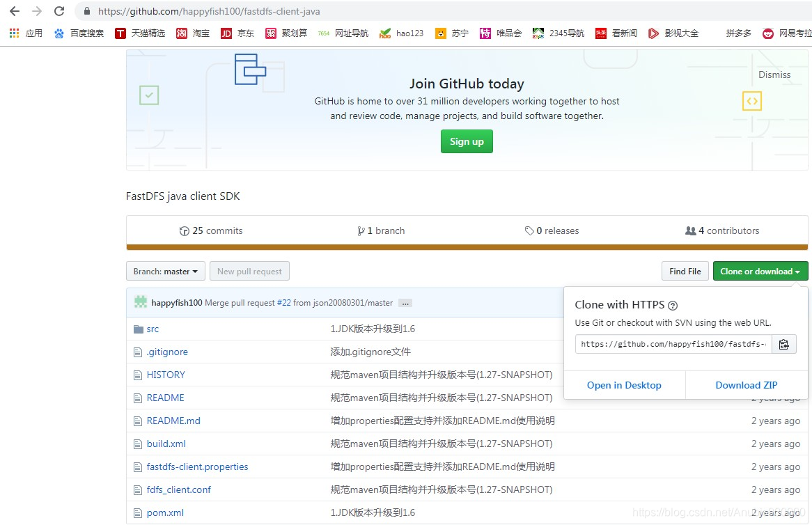Screen dimensions: 812x525
Task: Open the hao123 bookmark
Action: pyautogui.click(x=401, y=33)
